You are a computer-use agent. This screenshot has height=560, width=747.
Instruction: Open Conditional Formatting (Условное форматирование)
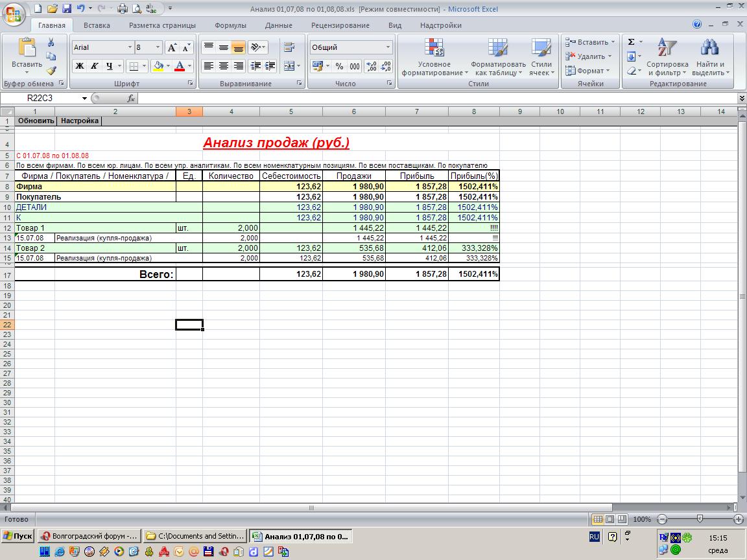(434, 57)
